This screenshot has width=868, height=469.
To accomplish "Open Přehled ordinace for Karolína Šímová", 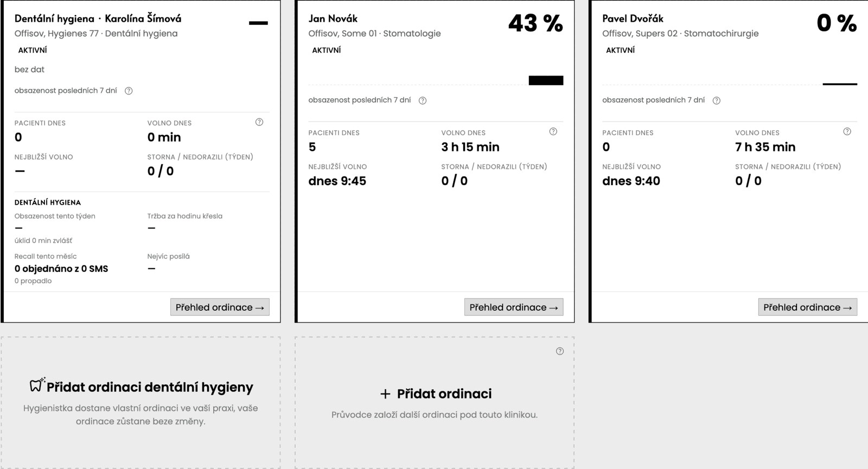I will pos(220,307).
